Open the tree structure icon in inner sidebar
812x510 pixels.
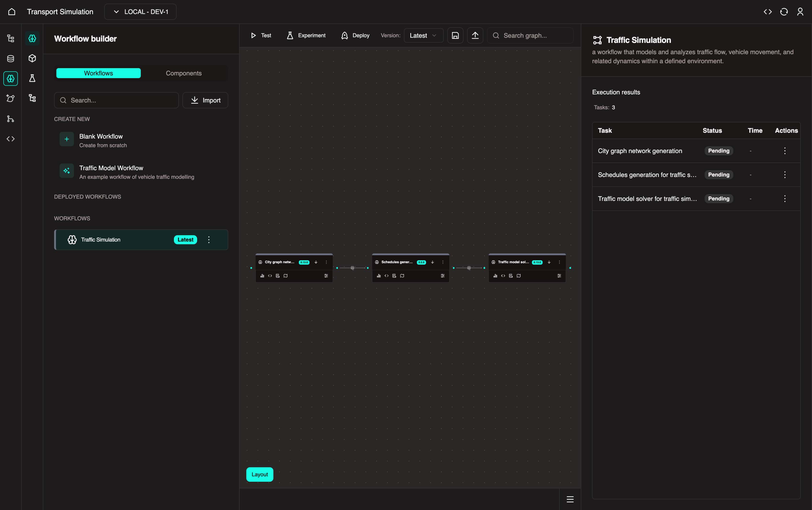click(32, 98)
